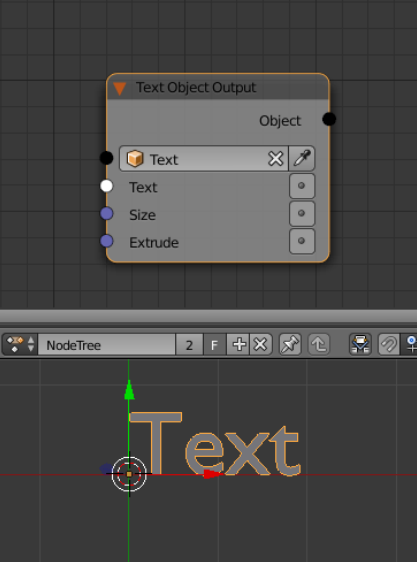417x562 pixels.
Task: Collapse the Text Object Output node triangle
Action: [119, 88]
